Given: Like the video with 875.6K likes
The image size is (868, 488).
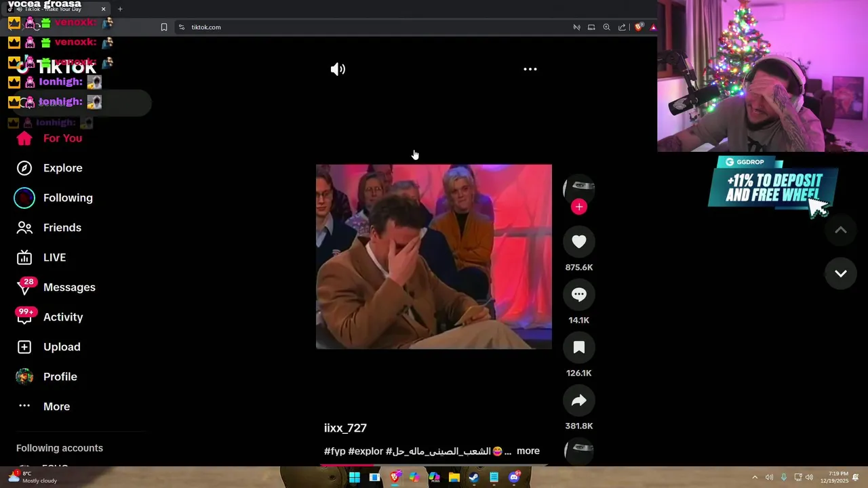Looking at the screenshot, I should pos(578,241).
